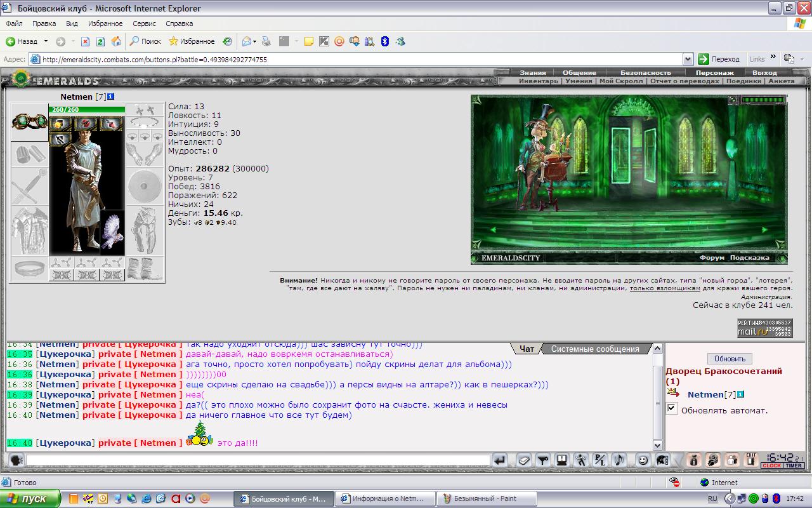Open the 'Безопасность' game menu
Viewport: 812px width, 508px height.
645,72
